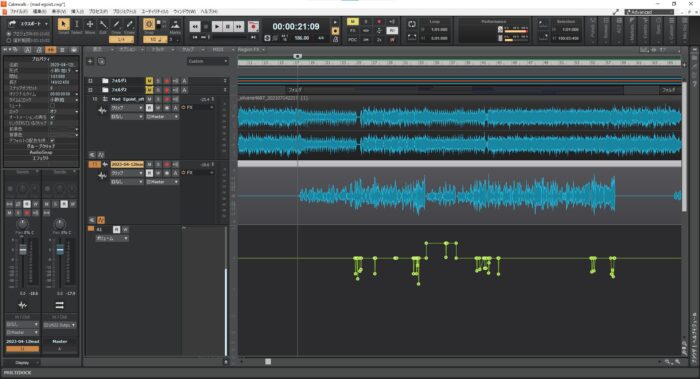Pick the Move tool cross icon
The width and height of the screenshot is (700, 379).
pyautogui.click(x=90, y=24)
